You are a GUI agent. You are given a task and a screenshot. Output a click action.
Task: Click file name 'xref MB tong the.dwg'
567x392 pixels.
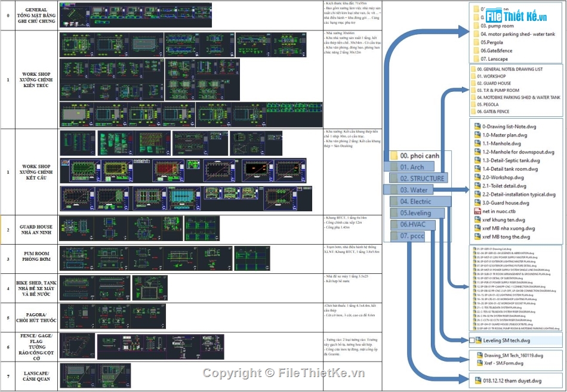[506, 236]
